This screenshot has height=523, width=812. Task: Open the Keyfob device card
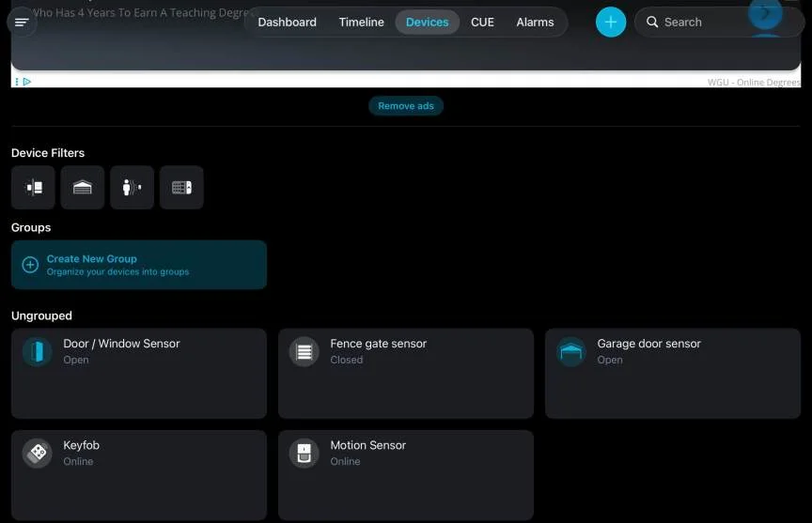coord(139,475)
